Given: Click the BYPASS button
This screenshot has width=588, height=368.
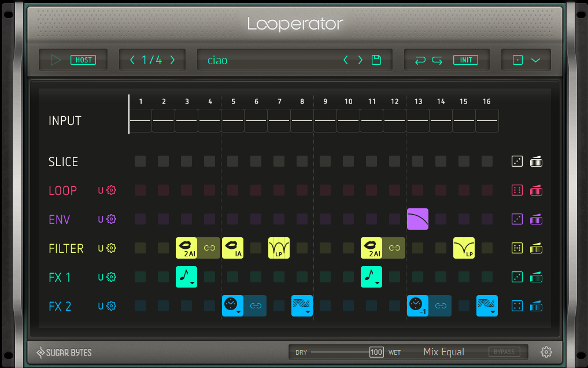Looking at the screenshot, I should point(504,352).
